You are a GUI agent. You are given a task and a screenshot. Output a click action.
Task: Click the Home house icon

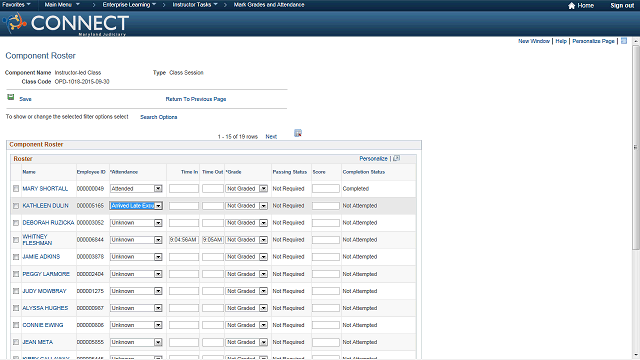click(571, 5)
